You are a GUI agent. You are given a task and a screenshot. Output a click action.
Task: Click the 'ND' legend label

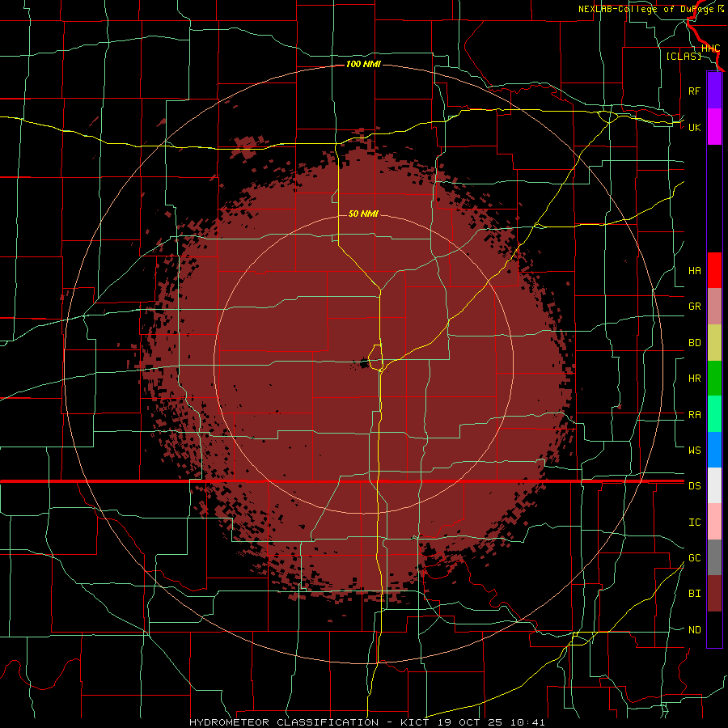pyautogui.click(x=694, y=630)
